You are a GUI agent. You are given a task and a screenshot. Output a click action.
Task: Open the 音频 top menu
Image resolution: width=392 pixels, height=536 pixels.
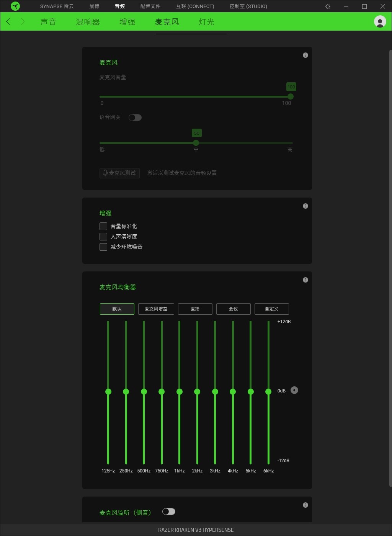tap(120, 7)
